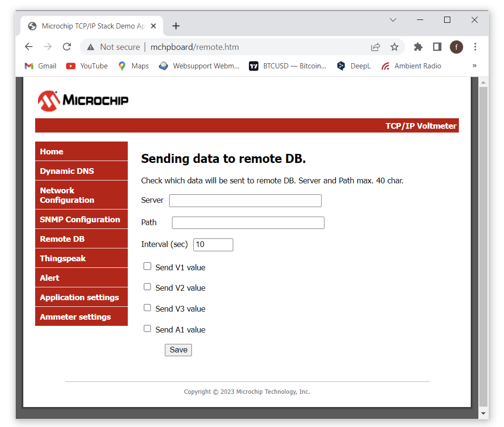Image resolution: width=504 pixels, height=427 pixels.
Task: Open the tab search dropdown arrow
Action: coord(393,20)
